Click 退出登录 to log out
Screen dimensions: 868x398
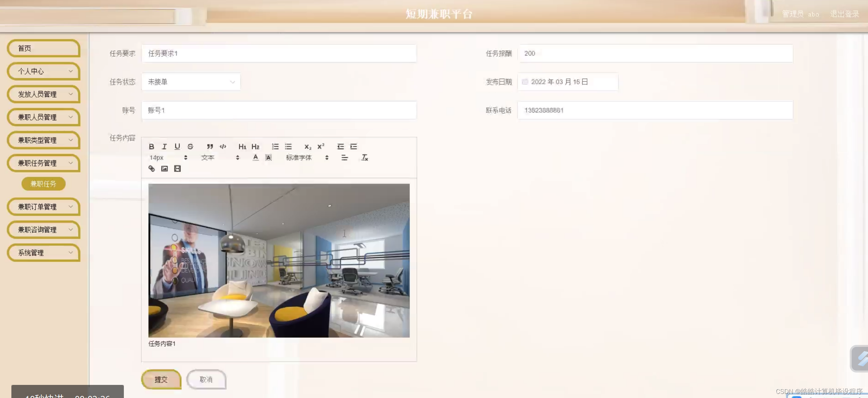tap(844, 14)
